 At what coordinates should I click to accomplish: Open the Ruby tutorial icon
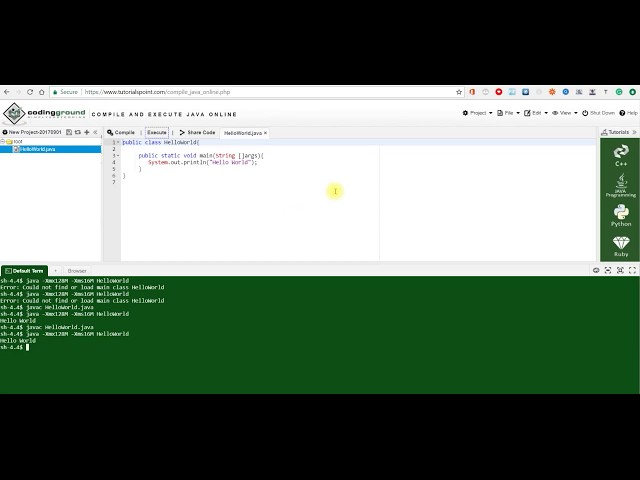click(621, 246)
